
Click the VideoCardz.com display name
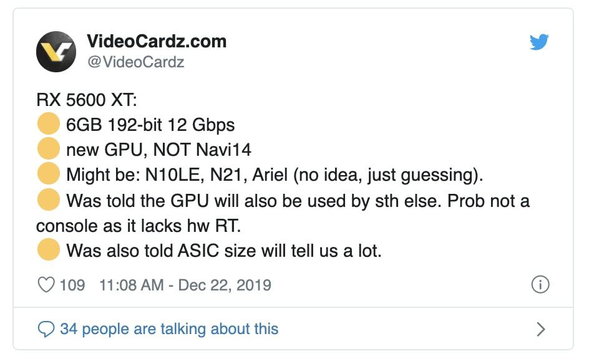(156, 42)
